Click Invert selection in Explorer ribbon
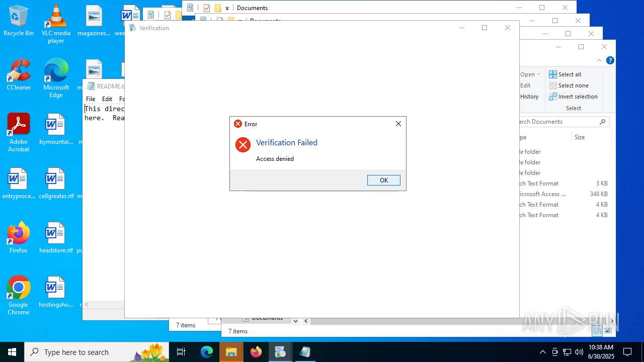Screen dimensions: 644x362 (573, 97)
